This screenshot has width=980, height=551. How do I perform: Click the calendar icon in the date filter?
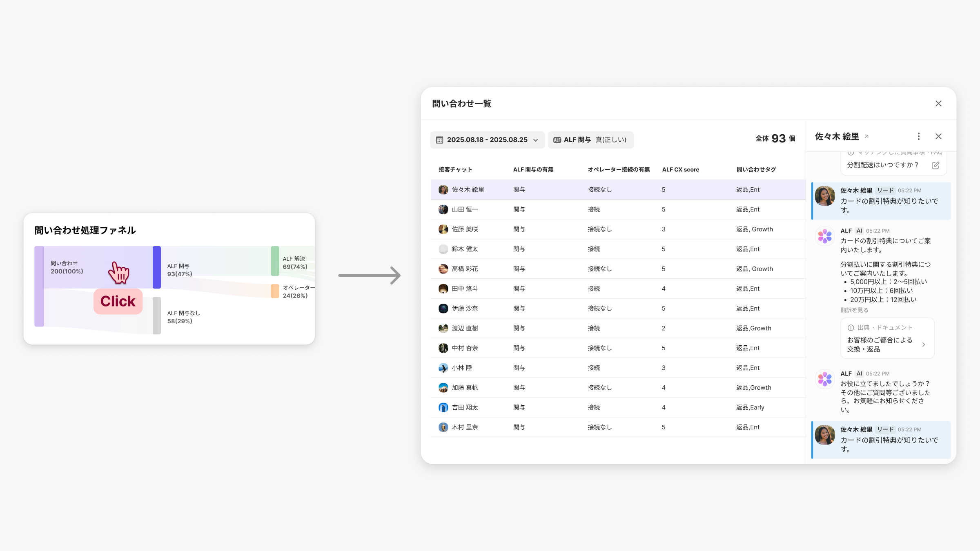(x=439, y=140)
